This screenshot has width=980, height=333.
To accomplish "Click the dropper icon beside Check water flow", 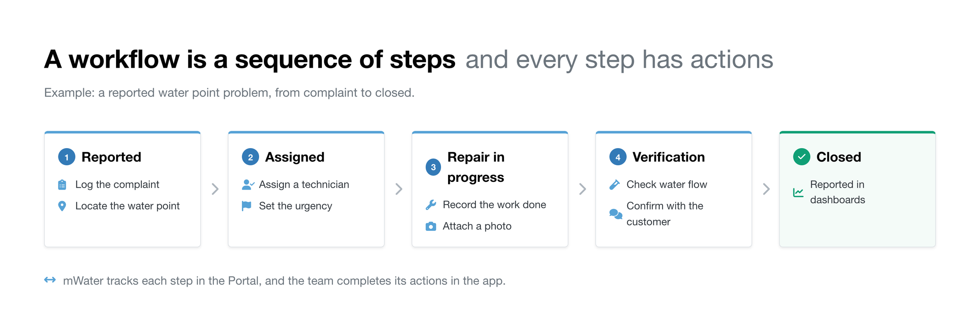I will (615, 185).
